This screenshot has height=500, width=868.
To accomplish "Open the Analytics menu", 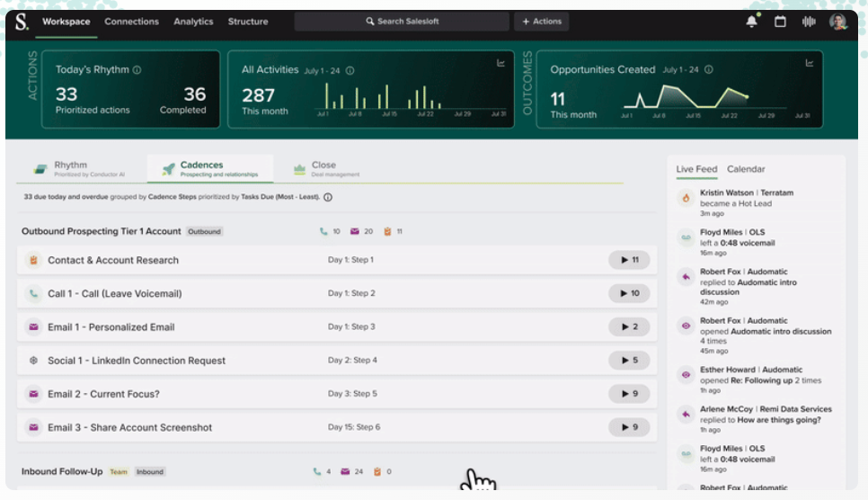I will click(x=193, y=22).
